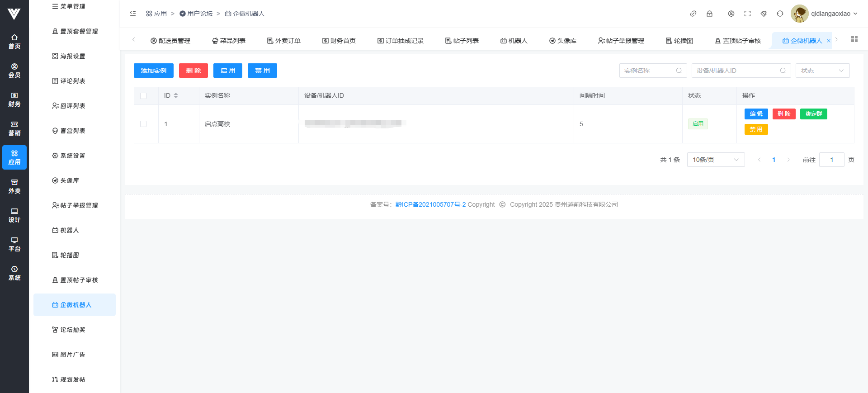Focus the 实例名称 search field
The height and width of the screenshot is (393, 868).
(x=649, y=71)
